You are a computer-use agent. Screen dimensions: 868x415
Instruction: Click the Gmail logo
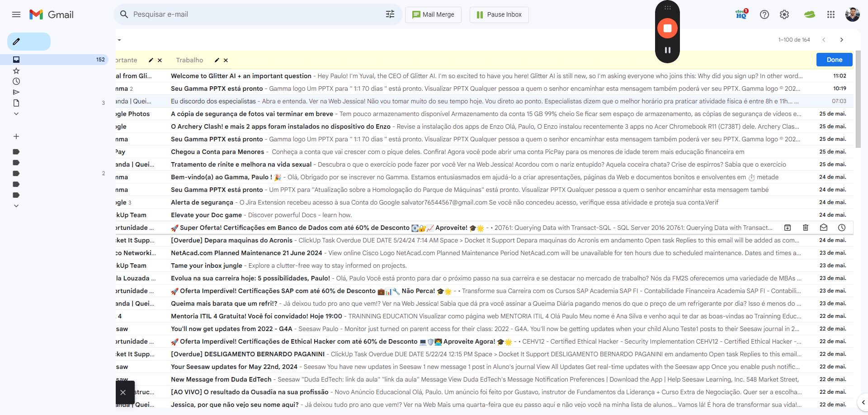pos(51,14)
